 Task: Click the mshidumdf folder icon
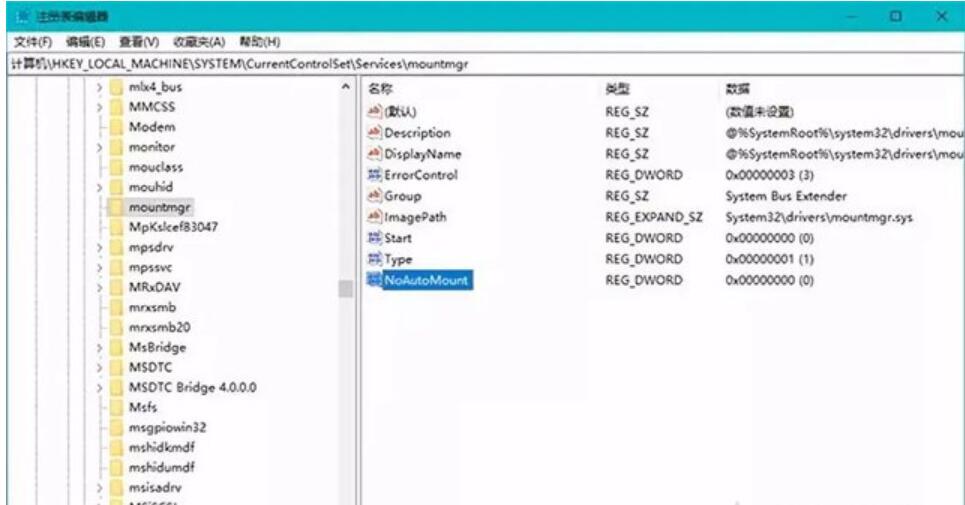[x=116, y=467]
